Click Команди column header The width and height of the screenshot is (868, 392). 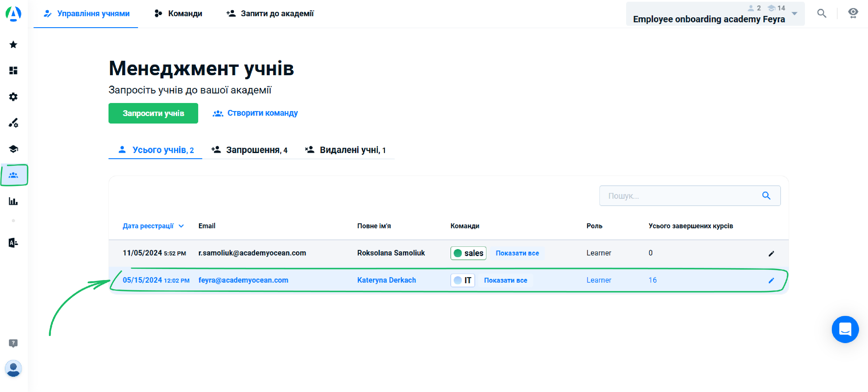[x=465, y=226]
